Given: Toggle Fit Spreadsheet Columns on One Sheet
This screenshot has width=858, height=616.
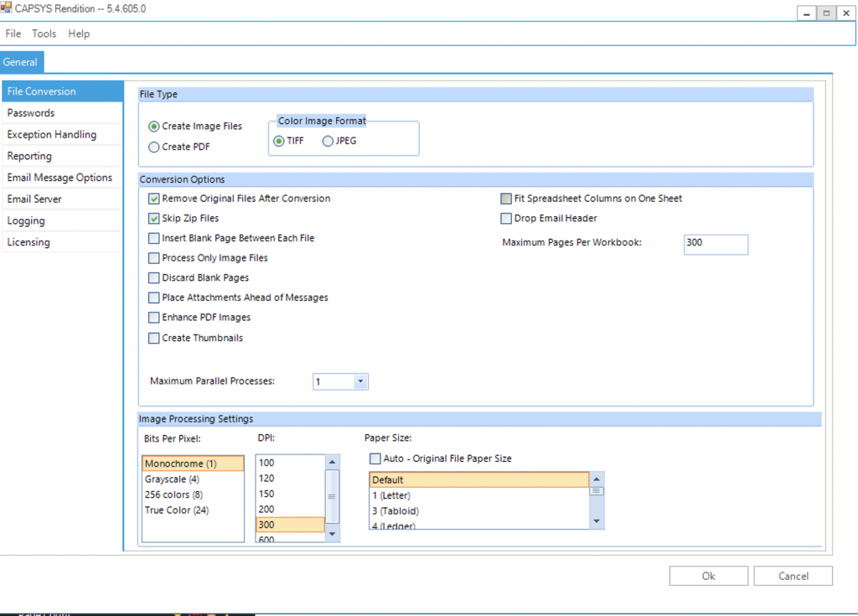Looking at the screenshot, I should [506, 199].
